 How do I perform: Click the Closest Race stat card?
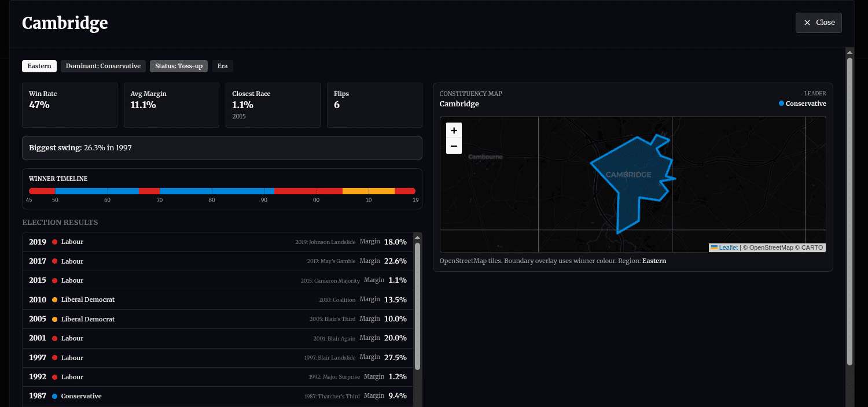[x=273, y=105]
